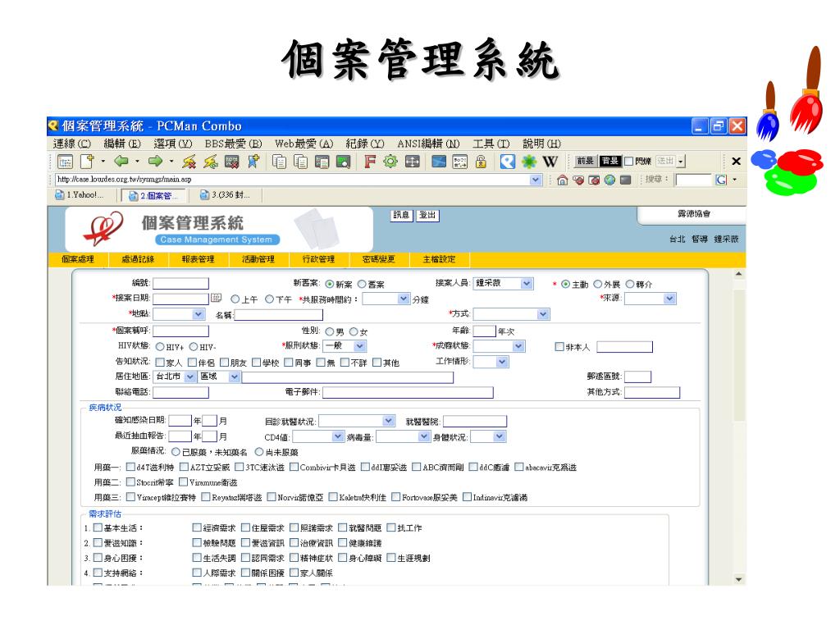The height and width of the screenshot is (630, 840).
Task: Open the 密碼變更 navigation link
Action: coord(379,259)
